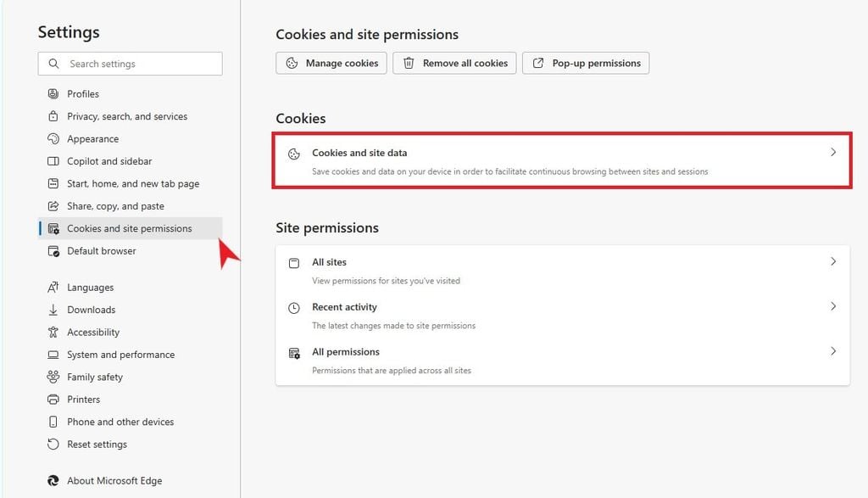Expand the All sites chevron
Viewport: 868px width, 498px height.
pyautogui.click(x=833, y=261)
